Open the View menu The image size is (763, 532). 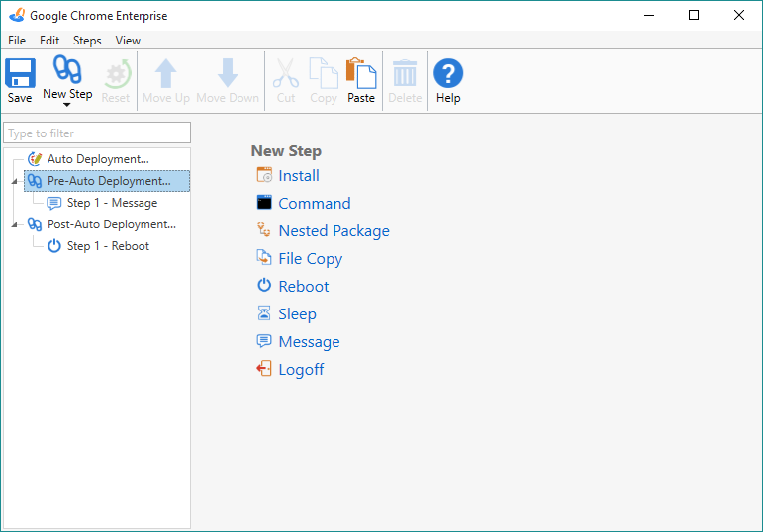[x=128, y=41]
